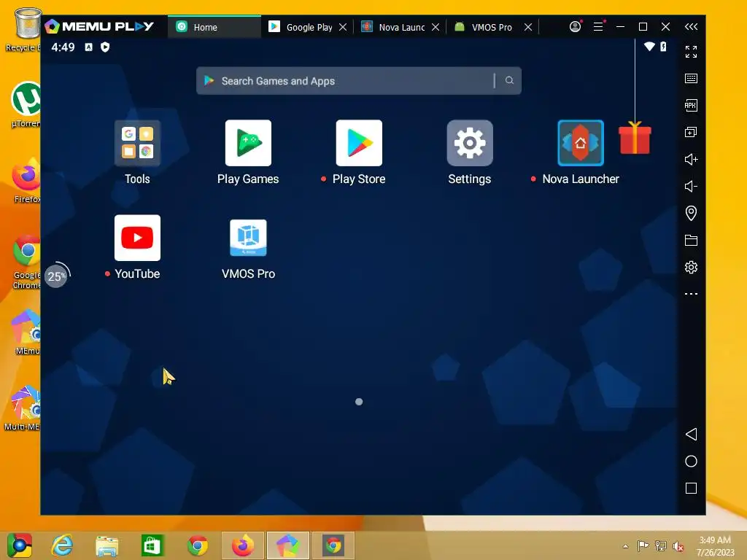Screen dimensions: 747x560
Task: Close the Google Play tab
Action: 343,27
